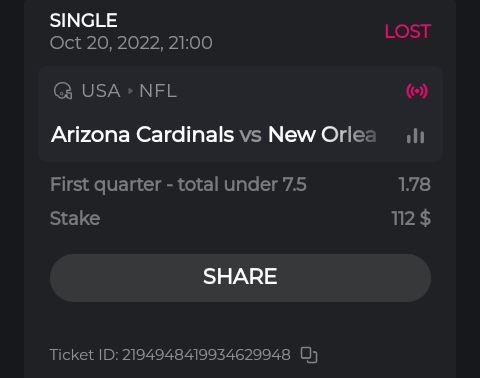Select the New Orleans team name
The width and height of the screenshot is (480, 378).
[x=322, y=135]
